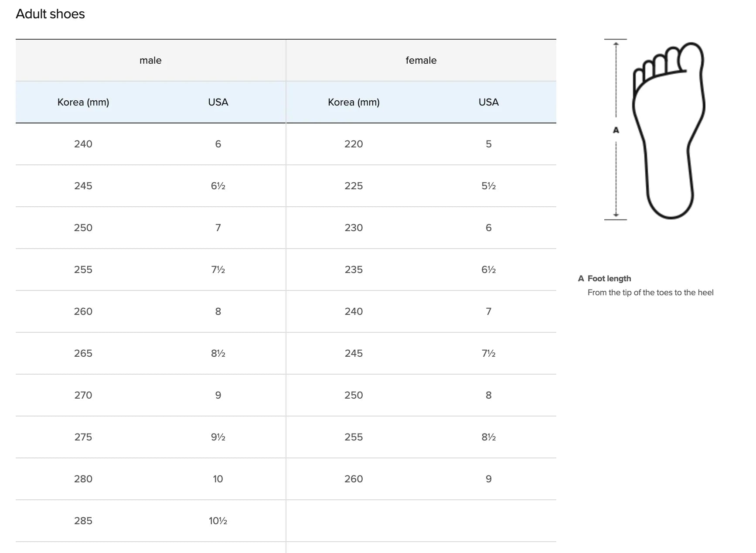This screenshot has width=756, height=553.
Task: Select the male USA 9½ cell
Action: click(218, 437)
